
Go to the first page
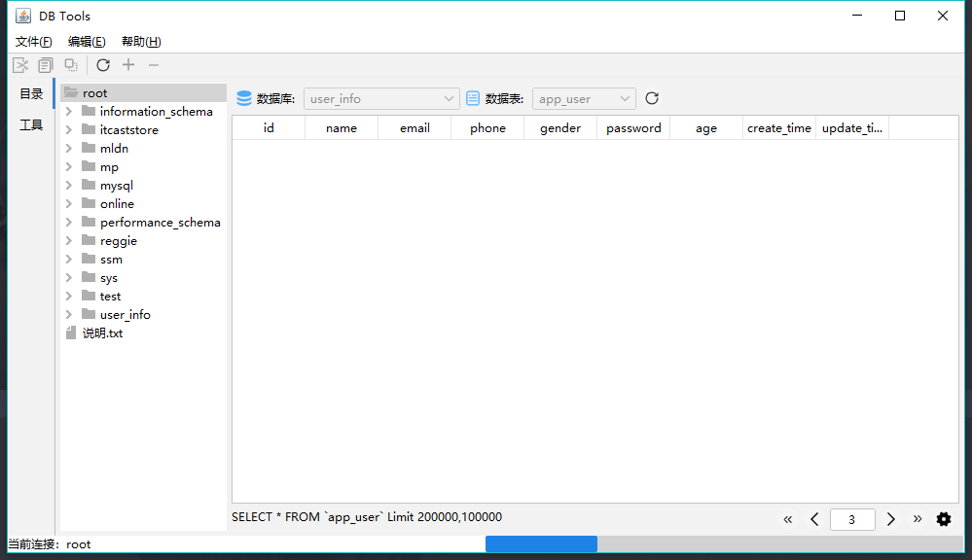coord(788,519)
